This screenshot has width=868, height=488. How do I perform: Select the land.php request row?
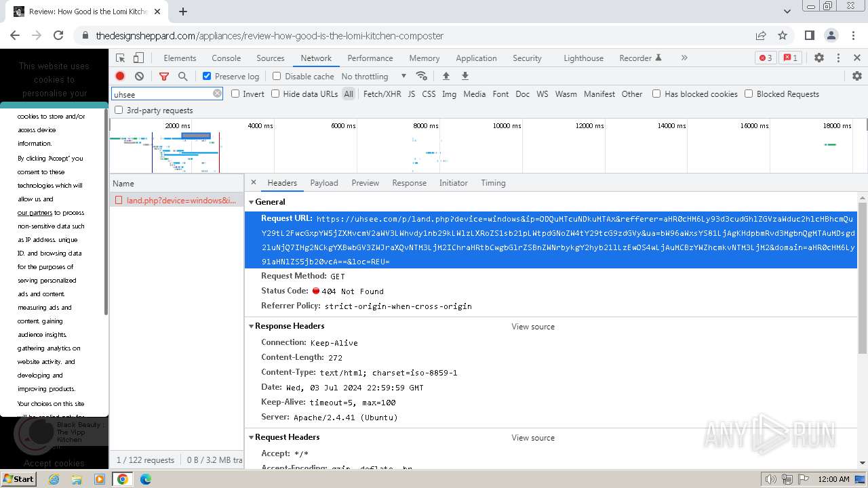[177, 201]
